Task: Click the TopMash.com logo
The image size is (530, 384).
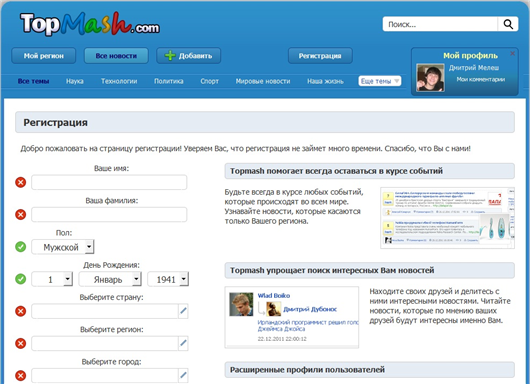Action: (x=90, y=24)
